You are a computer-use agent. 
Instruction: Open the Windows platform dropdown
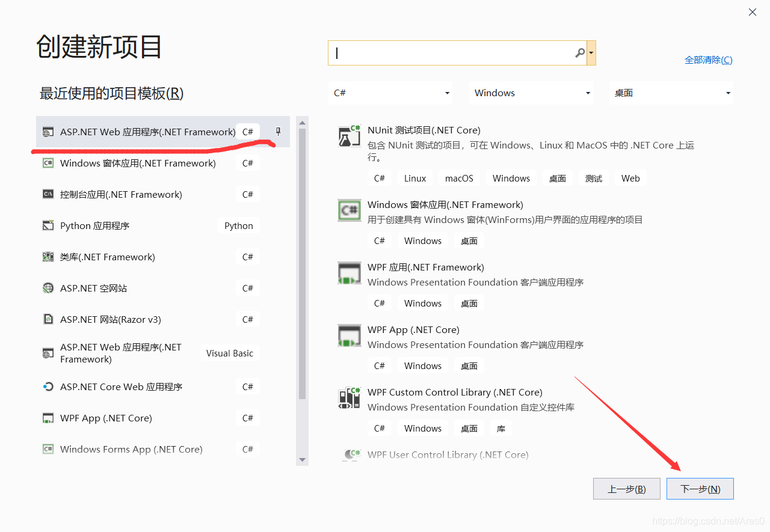click(531, 93)
